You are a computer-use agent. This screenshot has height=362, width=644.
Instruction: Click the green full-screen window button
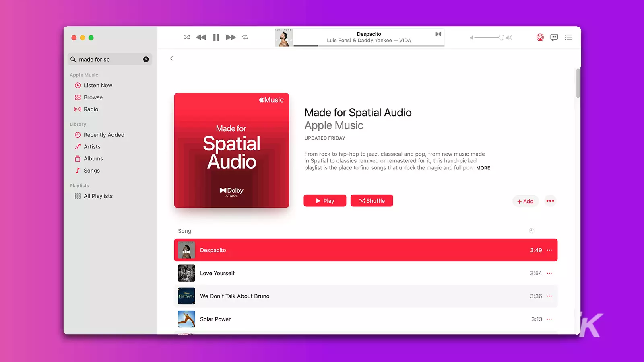coord(91,38)
